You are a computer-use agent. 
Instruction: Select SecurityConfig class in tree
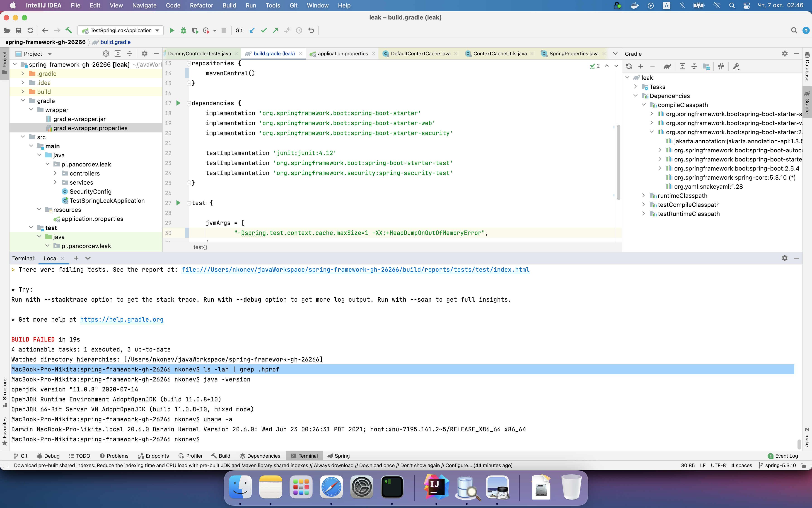pyautogui.click(x=90, y=191)
